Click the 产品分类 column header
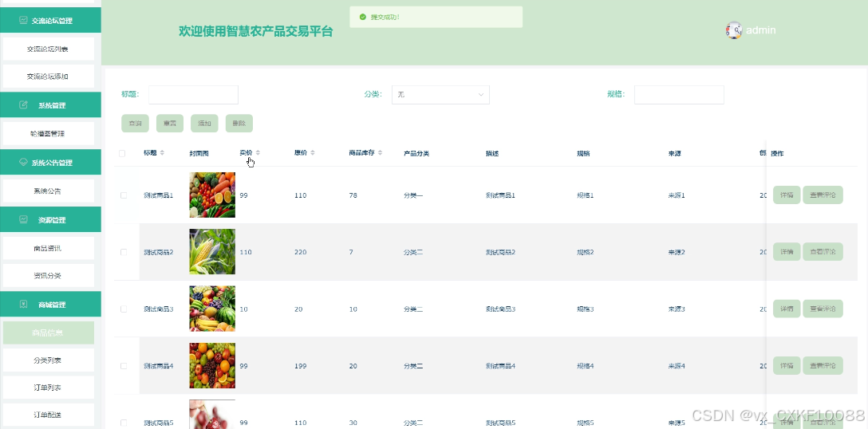 click(x=416, y=153)
